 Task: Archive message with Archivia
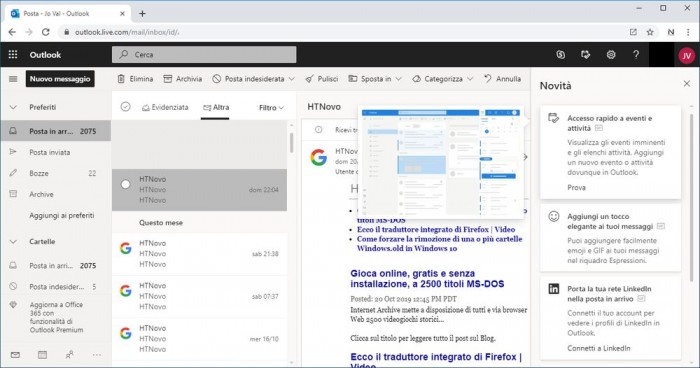[183, 79]
